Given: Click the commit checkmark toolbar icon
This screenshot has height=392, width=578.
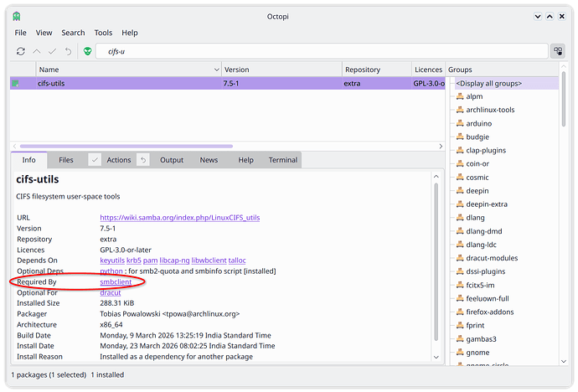Looking at the screenshot, I should [x=52, y=51].
